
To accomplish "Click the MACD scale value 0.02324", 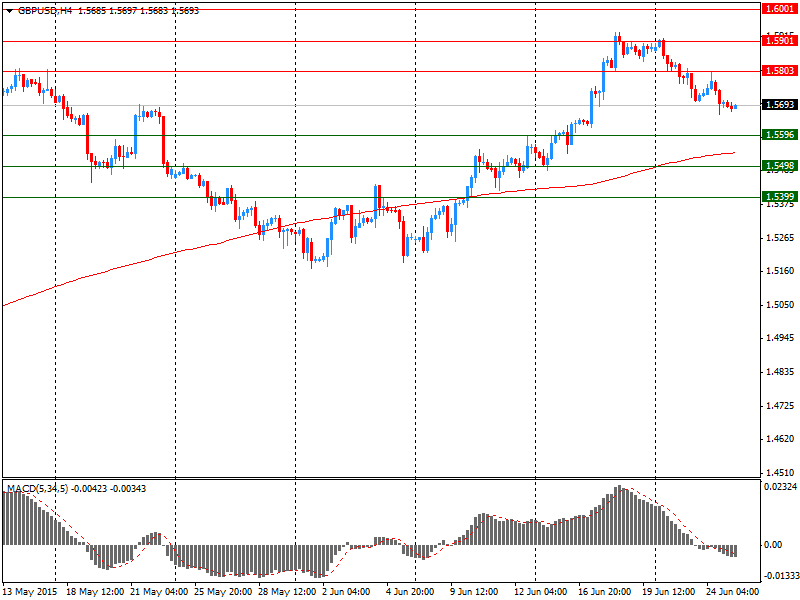I will [x=780, y=487].
